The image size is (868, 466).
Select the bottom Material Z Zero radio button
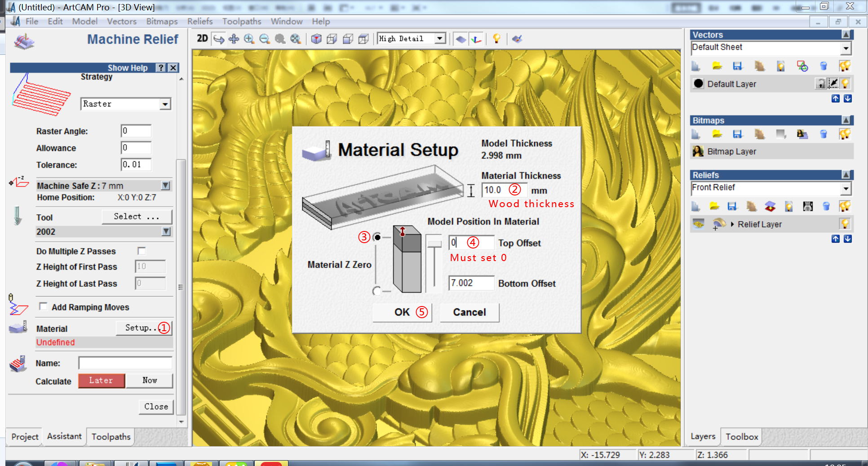[376, 291]
